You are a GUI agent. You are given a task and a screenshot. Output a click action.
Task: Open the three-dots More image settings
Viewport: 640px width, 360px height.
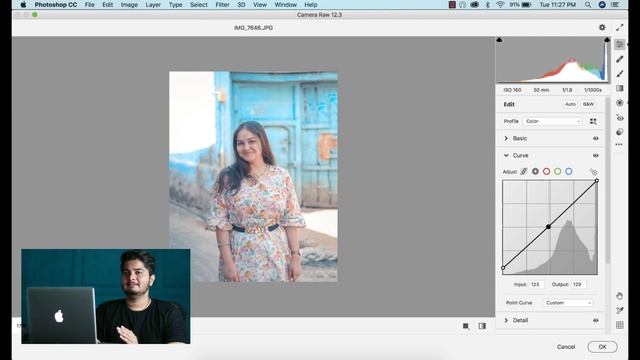[x=619, y=144]
